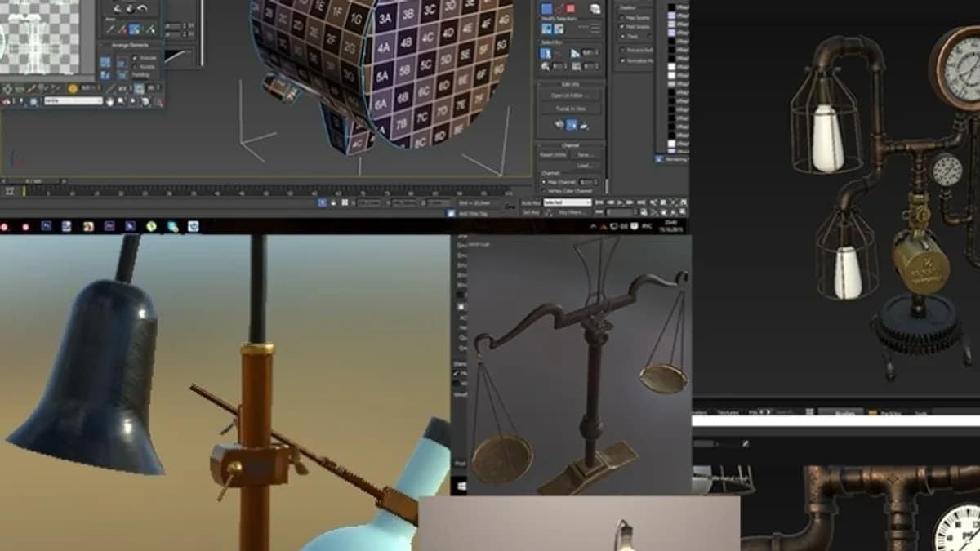Click the Windows Start logo in scales window
The height and width of the screenshot is (551, 980).
461,487
